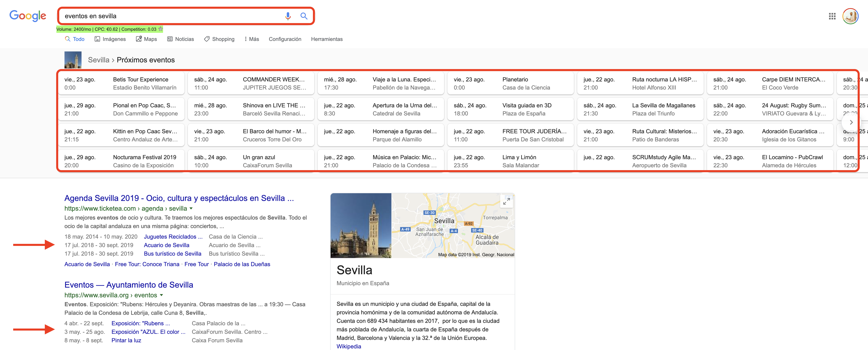Click the star icon beside Competition value

pyautogui.click(x=161, y=29)
